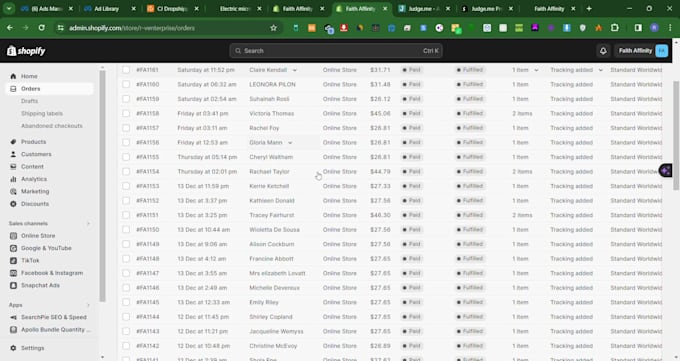Open order #FA1144 by Shirley Copland

click(x=148, y=317)
